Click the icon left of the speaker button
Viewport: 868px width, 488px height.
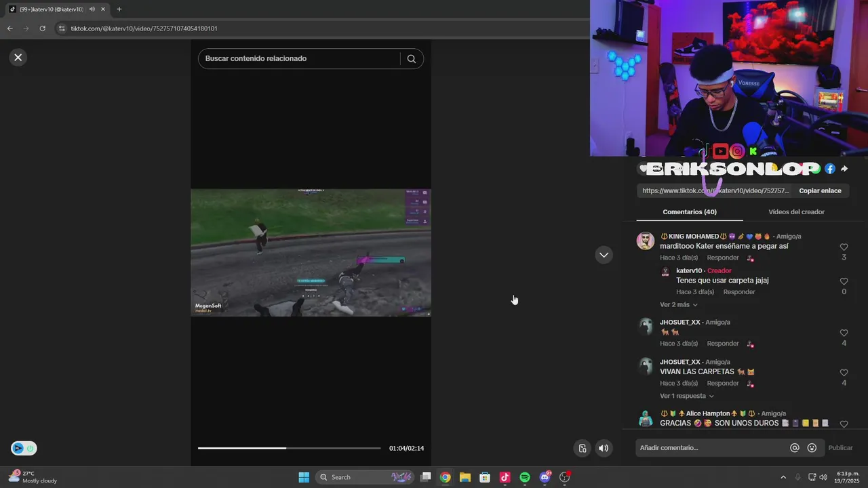click(583, 448)
